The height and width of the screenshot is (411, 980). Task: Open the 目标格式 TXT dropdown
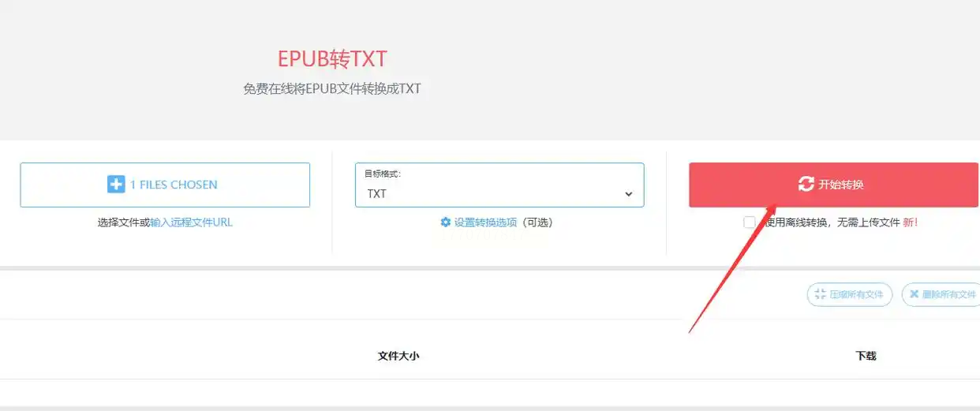pos(499,185)
